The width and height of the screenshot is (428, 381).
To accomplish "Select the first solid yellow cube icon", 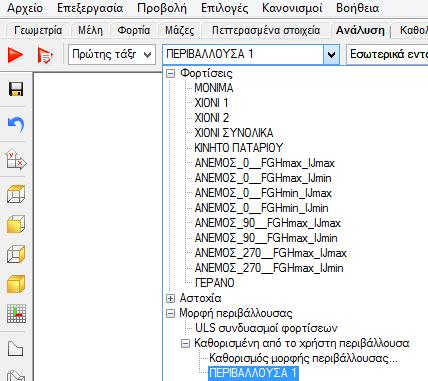I will 16,224.
